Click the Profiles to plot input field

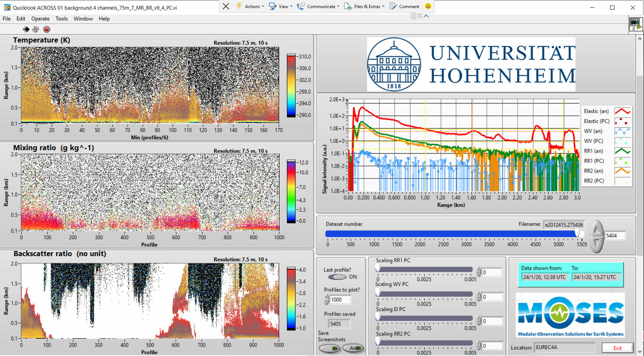point(340,300)
